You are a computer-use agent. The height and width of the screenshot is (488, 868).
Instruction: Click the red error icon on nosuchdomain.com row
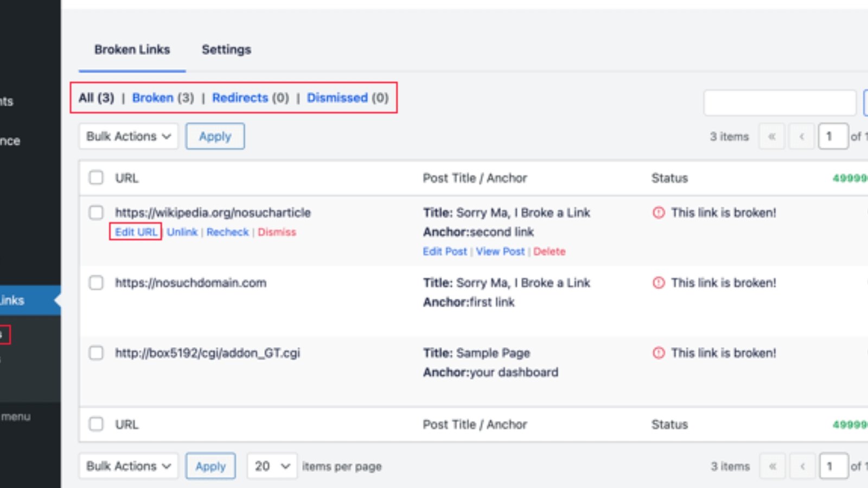pos(659,282)
